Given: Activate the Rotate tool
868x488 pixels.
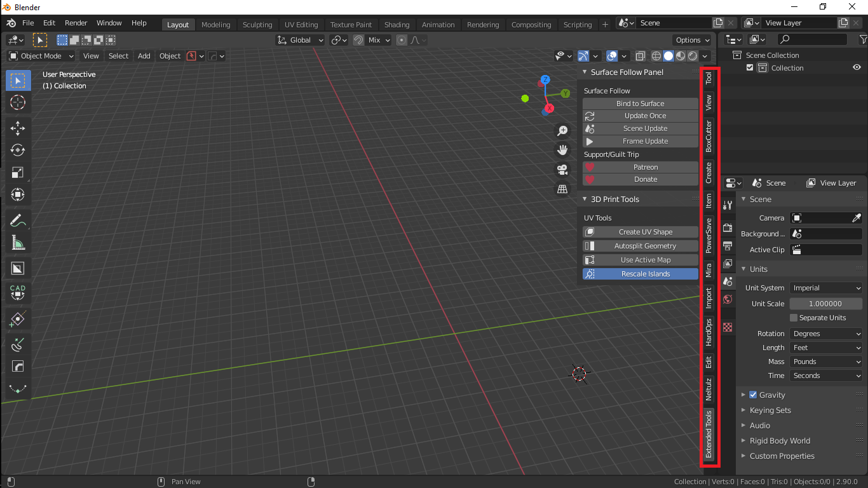Looking at the screenshot, I should pyautogui.click(x=18, y=150).
